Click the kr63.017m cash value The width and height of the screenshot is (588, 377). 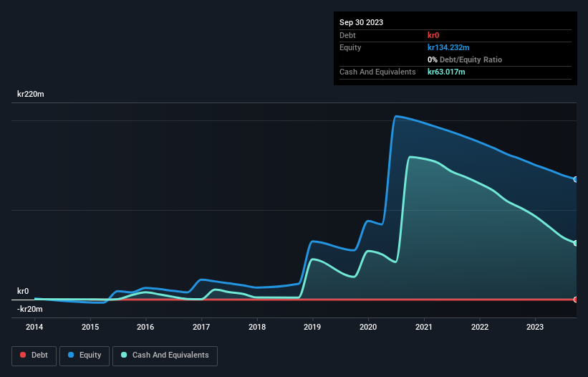(446, 72)
